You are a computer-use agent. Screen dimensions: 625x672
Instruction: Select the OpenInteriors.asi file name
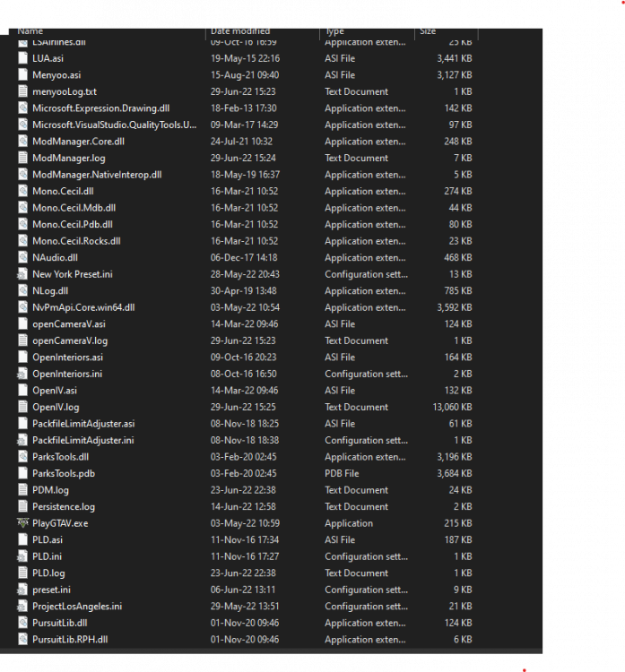68,358
